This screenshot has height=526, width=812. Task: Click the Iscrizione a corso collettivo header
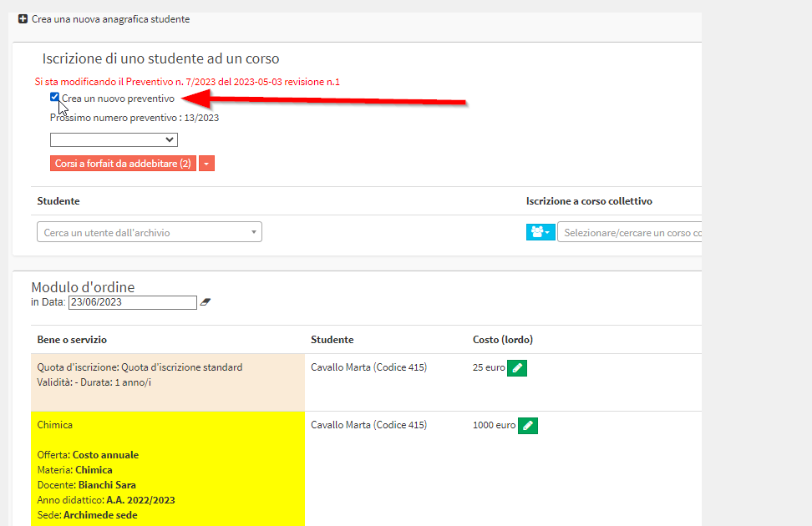589,201
